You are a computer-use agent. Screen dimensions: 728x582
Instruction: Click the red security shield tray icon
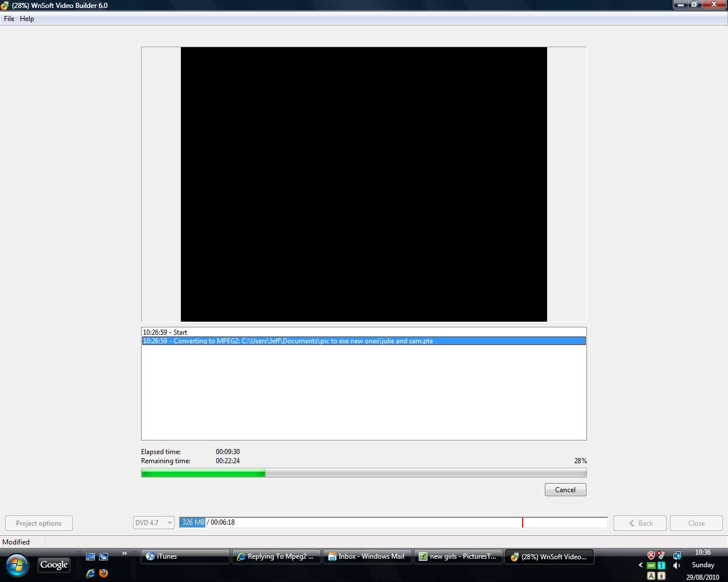click(651, 555)
